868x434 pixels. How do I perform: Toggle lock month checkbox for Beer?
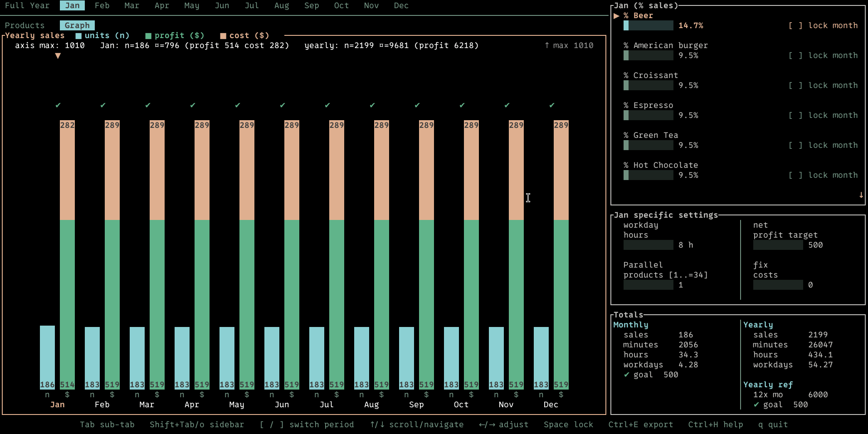795,25
